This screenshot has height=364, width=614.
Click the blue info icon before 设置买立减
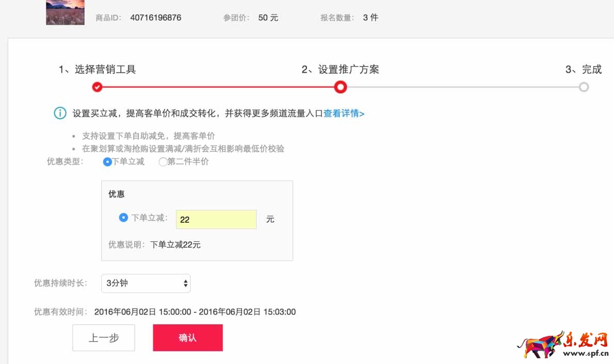pyautogui.click(x=60, y=113)
